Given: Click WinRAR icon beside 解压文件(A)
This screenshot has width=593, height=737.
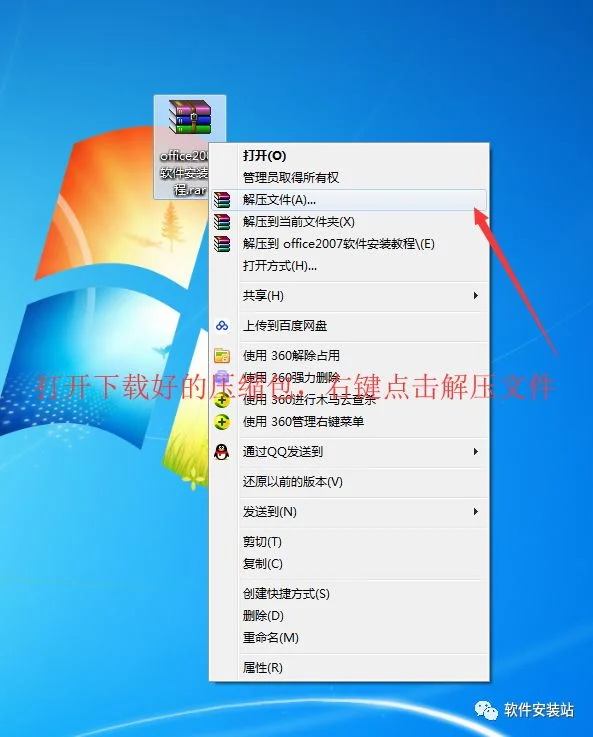Looking at the screenshot, I should pyautogui.click(x=222, y=200).
